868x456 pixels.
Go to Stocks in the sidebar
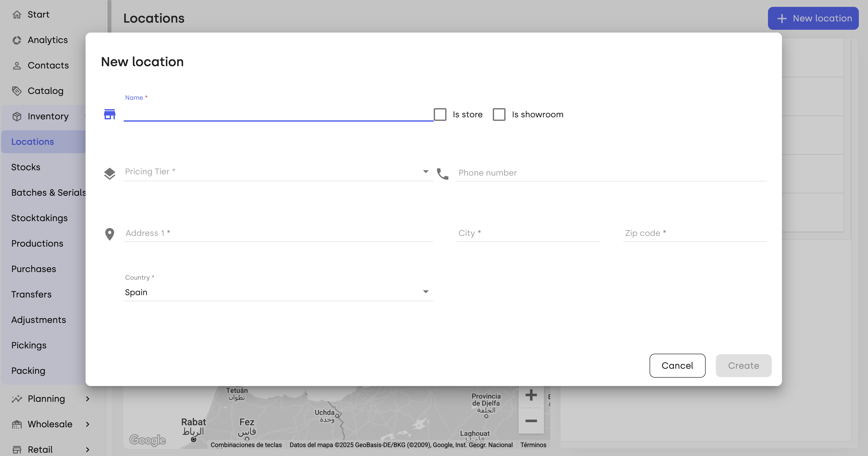(x=26, y=167)
